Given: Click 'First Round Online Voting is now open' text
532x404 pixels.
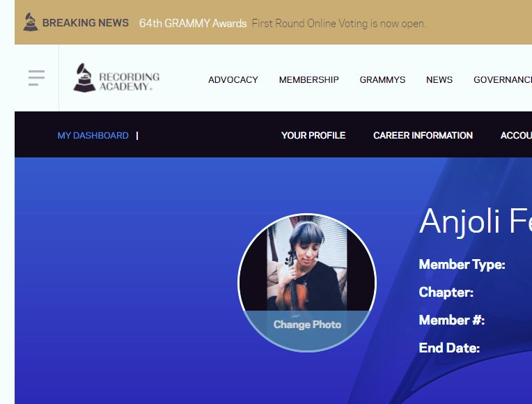Looking at the screenshot, I should click(x=338, y=24).
